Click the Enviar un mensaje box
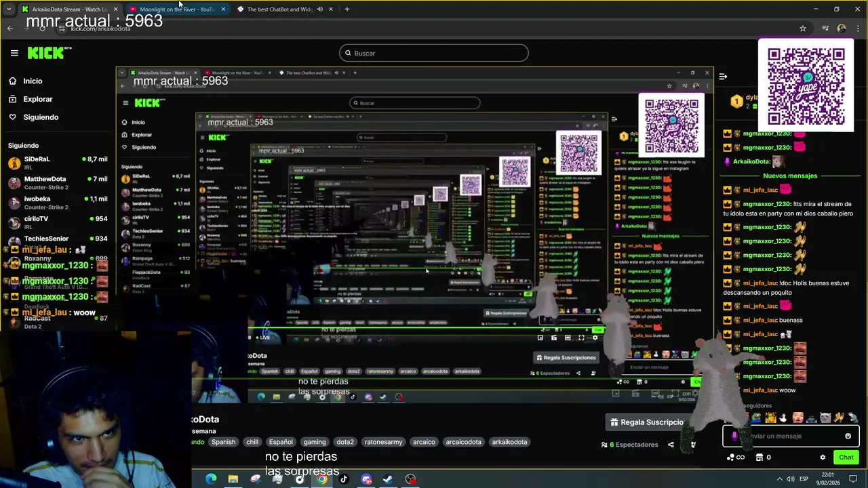Viewport: 868px width, 488px height. (790, 436)
